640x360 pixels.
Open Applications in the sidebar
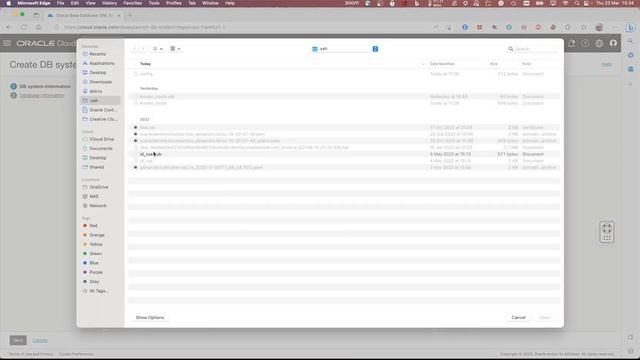pos(101,63)
